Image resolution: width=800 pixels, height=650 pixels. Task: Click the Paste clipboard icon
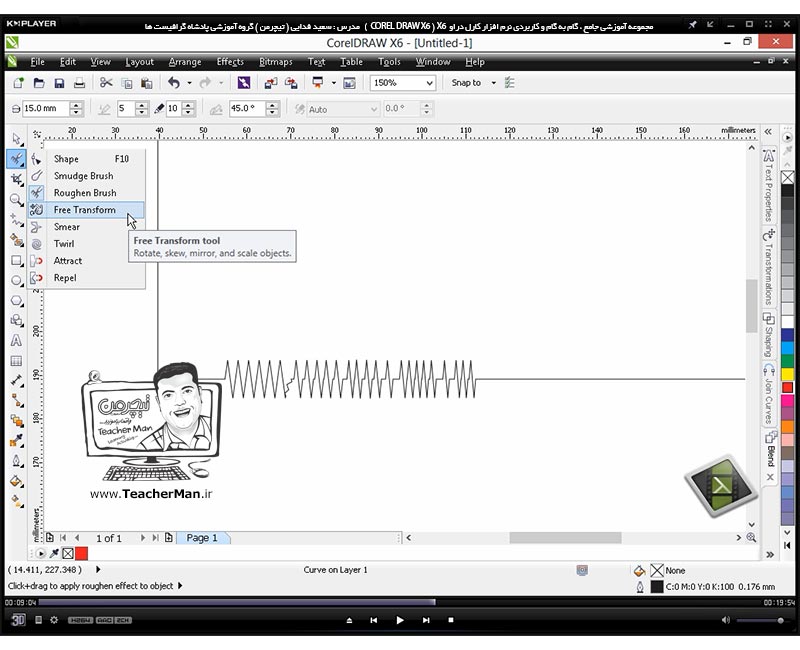coord(146,83)
